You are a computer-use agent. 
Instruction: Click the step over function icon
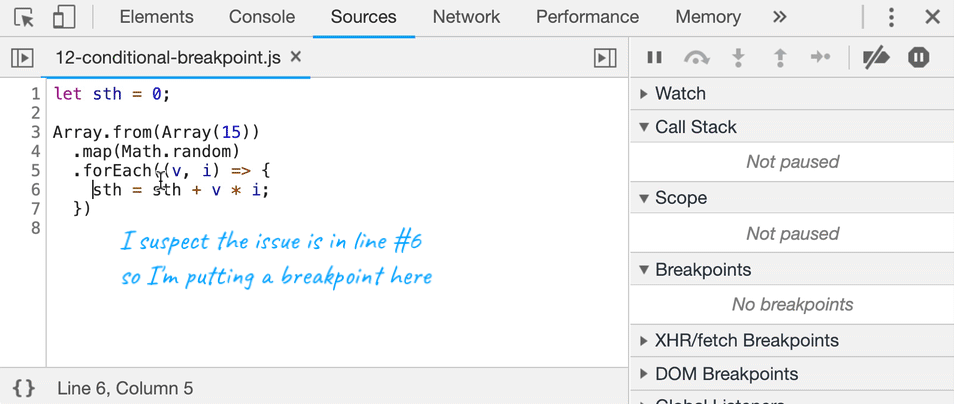point(697,57)
